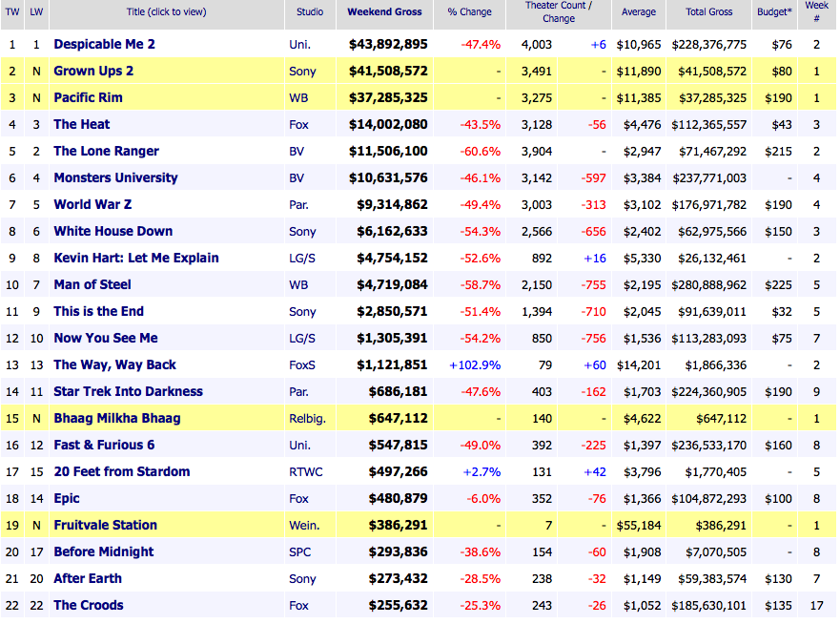
Task: Open the Wein. studio link
Action: (304, 526)
